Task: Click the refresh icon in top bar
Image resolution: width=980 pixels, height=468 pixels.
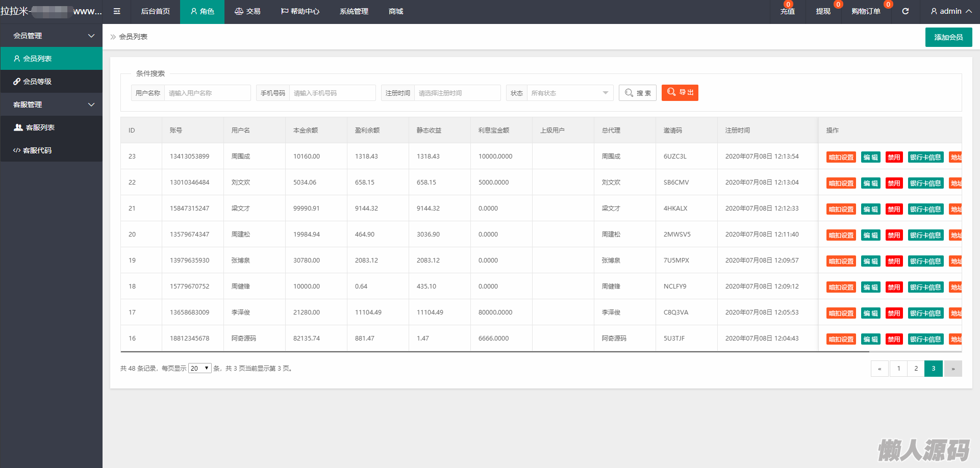Action: click(x=906, y=11)
